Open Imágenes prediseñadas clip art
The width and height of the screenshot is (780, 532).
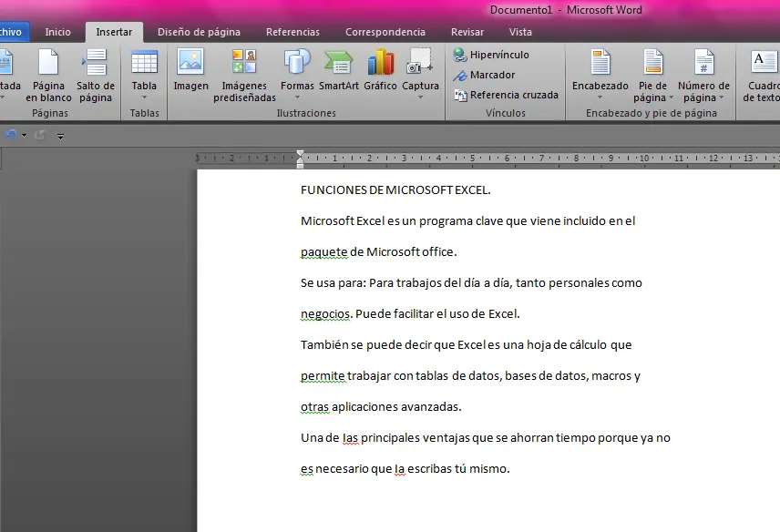pos(244,76)
